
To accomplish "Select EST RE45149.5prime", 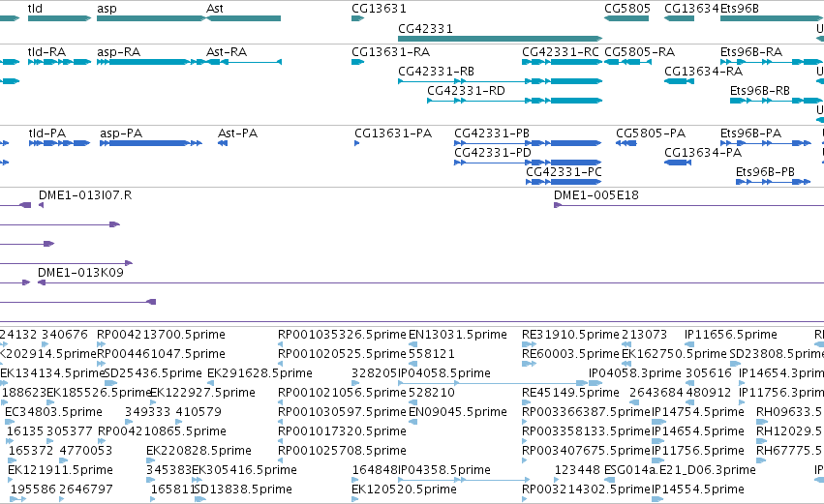I will 570,393.
